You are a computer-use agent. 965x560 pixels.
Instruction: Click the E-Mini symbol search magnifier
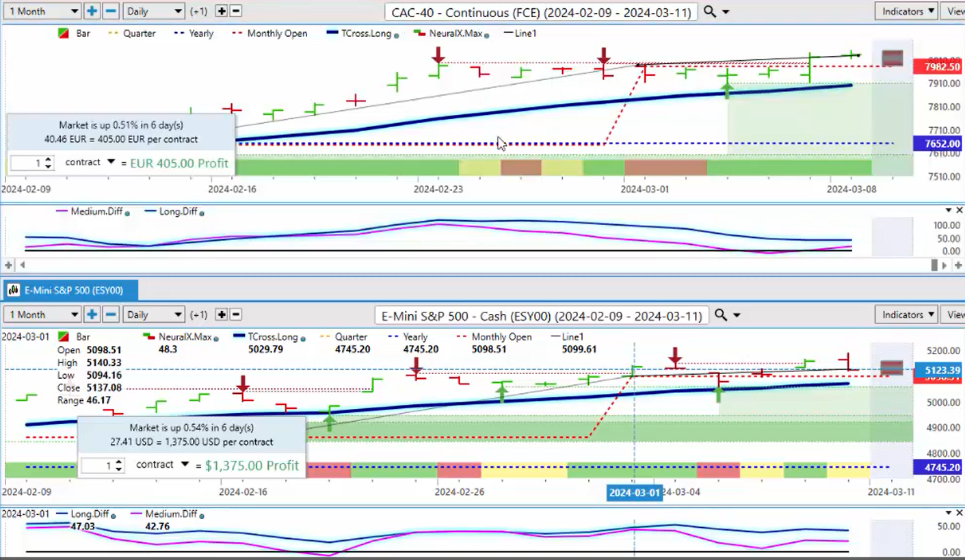point(721,315)
